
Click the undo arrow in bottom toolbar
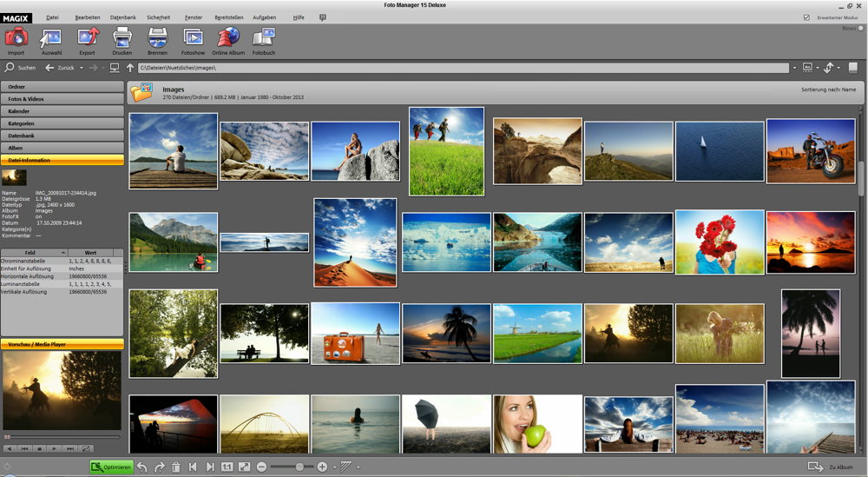(142, 467)
